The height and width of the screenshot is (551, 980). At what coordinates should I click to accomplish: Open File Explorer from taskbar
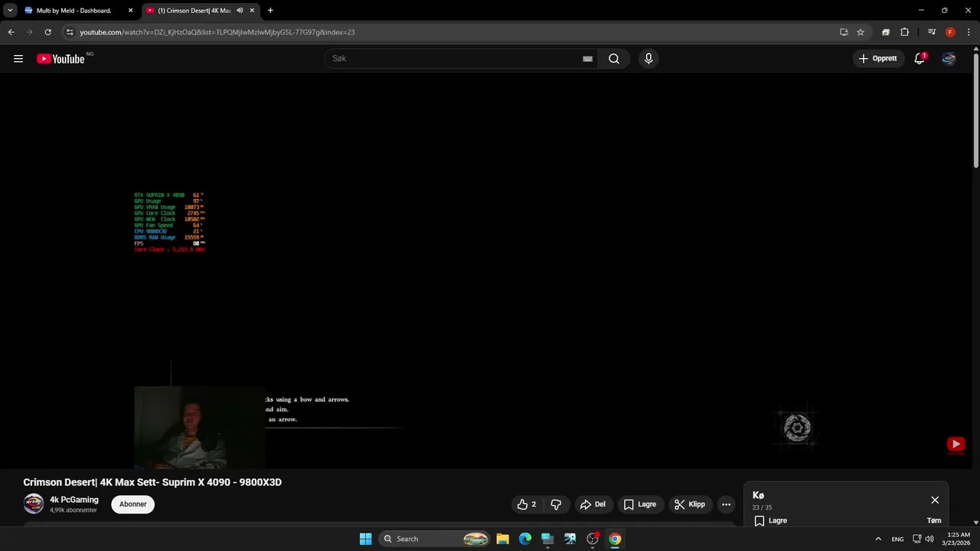click(x=502, y=539)
